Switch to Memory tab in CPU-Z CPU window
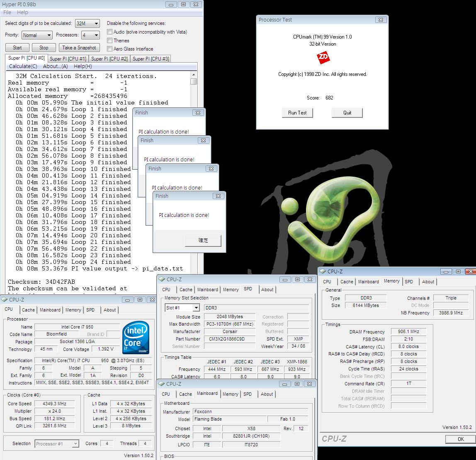The height and width of the screenshot is (460, 476). pos(73,310)
